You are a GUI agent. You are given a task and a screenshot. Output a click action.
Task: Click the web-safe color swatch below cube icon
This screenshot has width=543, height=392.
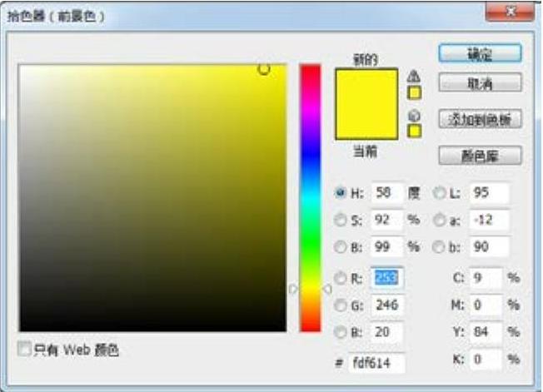[x=414, y=131]
